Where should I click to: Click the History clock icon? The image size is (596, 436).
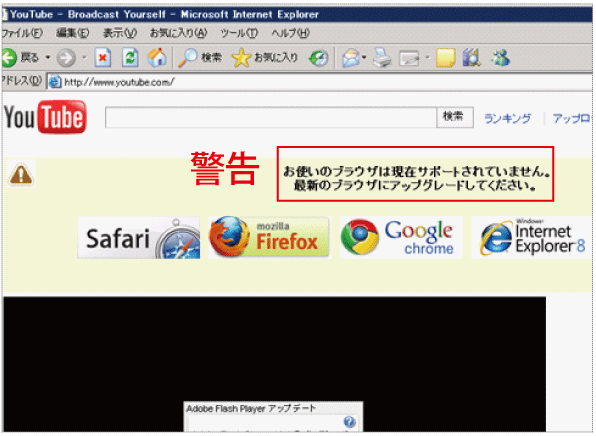tap(319, 58)
